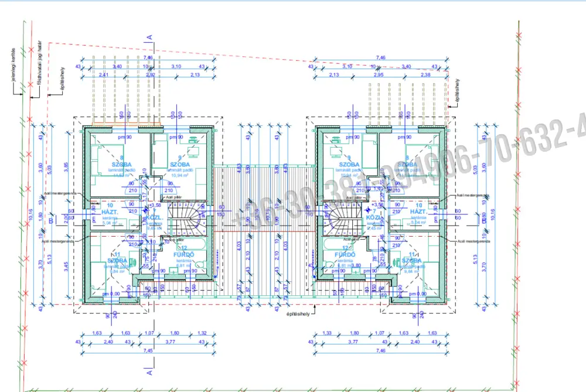586x392 pixels.
Task: Click the '9 SZOBA' label in right unit
Action: [349, 162]
